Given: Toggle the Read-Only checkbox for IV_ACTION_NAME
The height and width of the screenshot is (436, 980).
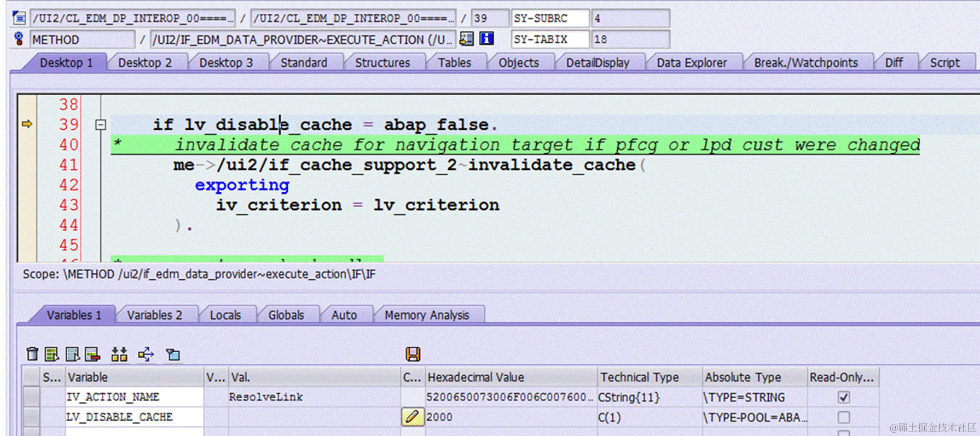Looking at the screenshot, I should pos(844,397).
